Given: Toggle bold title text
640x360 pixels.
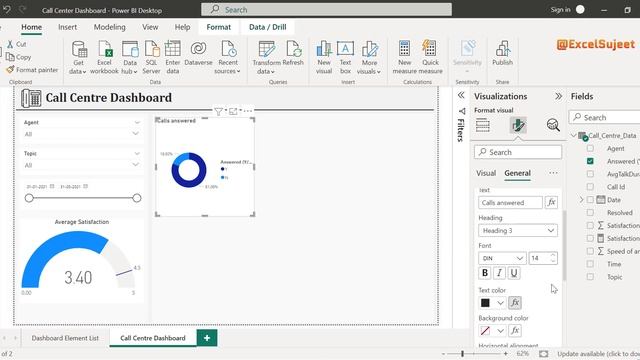Looking at the screenshot, I should click(485, 273).
